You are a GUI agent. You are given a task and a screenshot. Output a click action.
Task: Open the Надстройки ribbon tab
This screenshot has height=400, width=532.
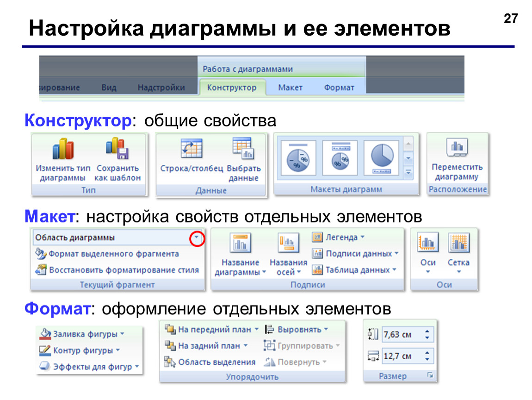161,87
